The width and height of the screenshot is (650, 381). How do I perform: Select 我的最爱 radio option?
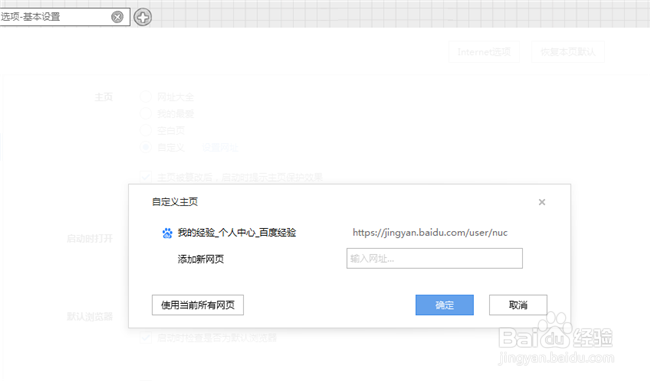(x=146, y=114)
